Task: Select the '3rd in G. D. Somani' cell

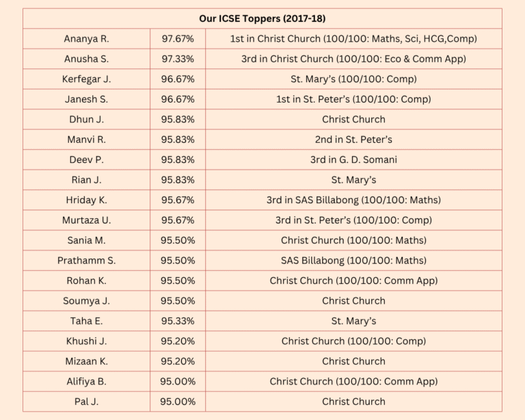Action: click(353, 160)
